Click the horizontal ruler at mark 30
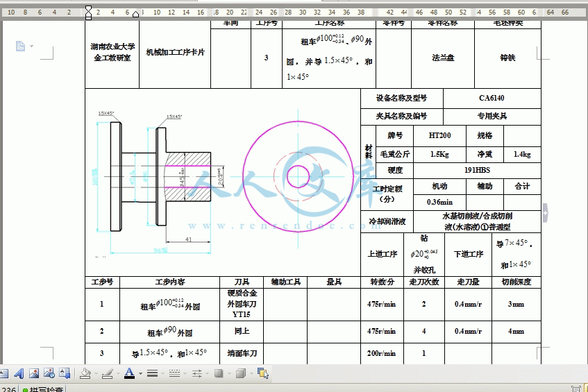This screenshot has height=392, width=588. [303, 12]
